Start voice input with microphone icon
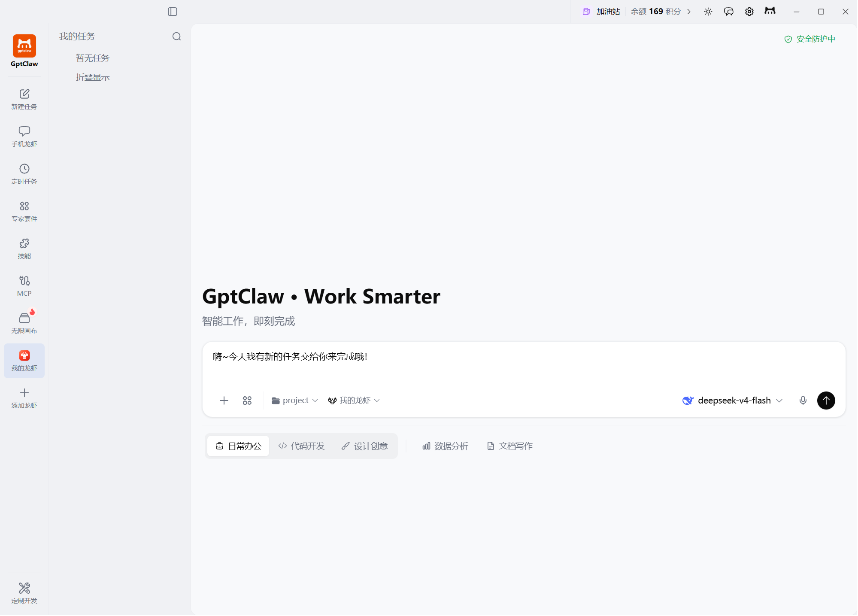The height and width of the screenshot is (616, 858). [x=803, y=401]
